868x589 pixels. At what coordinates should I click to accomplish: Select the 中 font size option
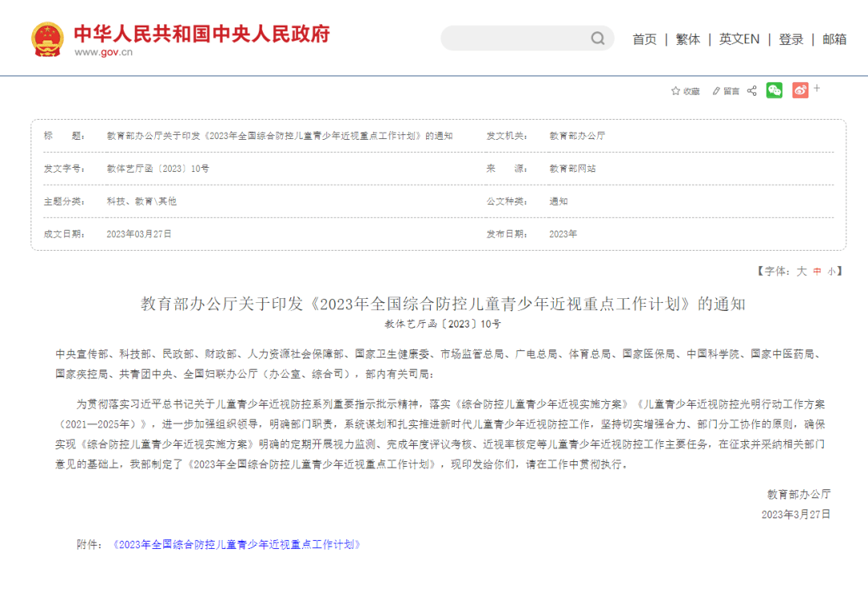[816, 272]
